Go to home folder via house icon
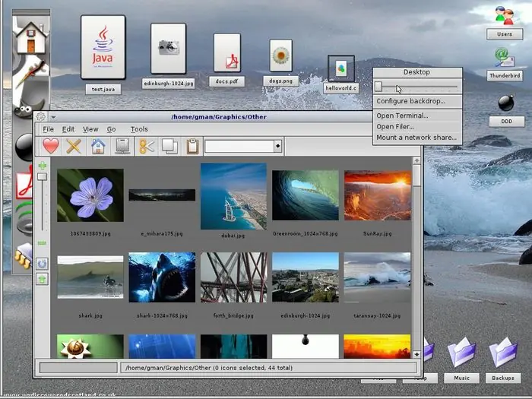The width and height of the screenshot is (532, 399). click(97, 146)
